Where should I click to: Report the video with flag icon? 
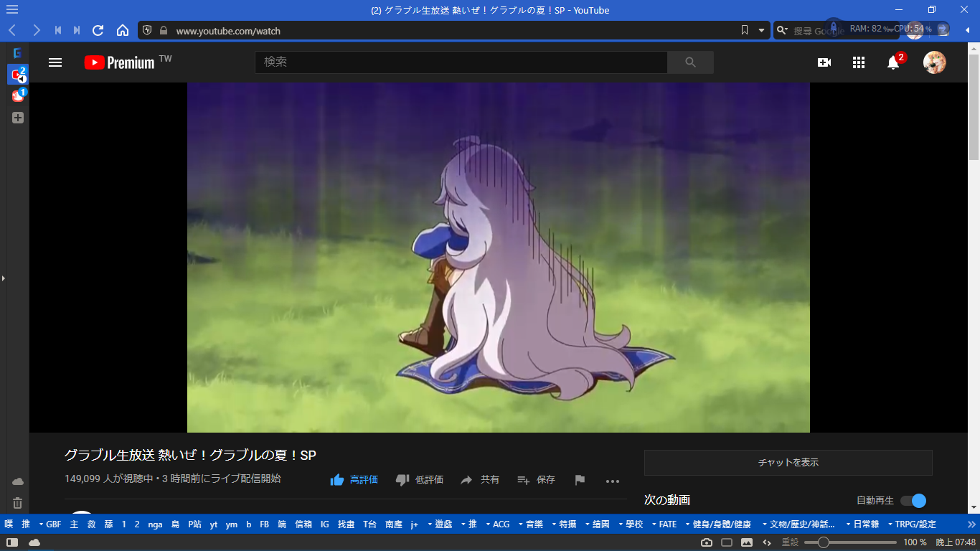point(580,480)
